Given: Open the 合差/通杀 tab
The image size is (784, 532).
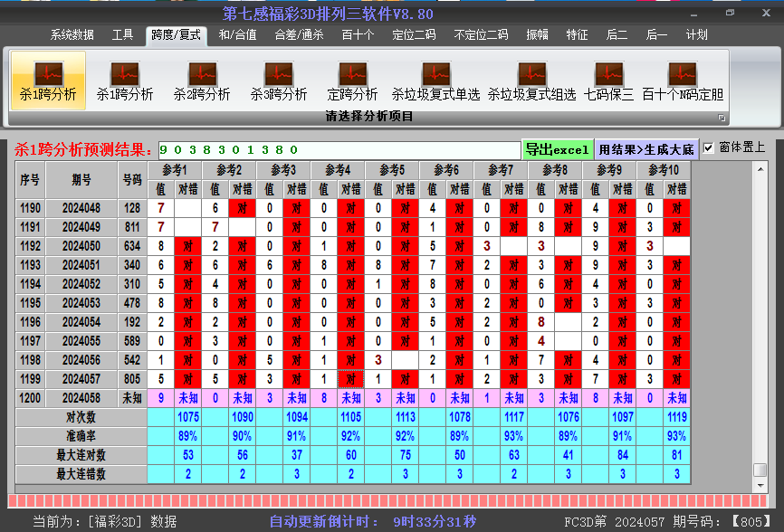Looking at the screenshot, I should 299,35.
